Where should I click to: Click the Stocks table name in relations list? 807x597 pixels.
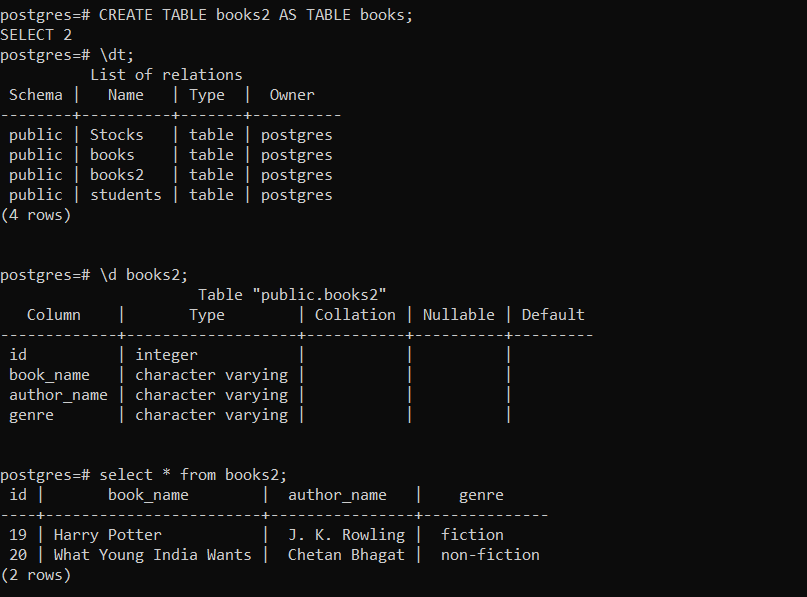point(117,135)
